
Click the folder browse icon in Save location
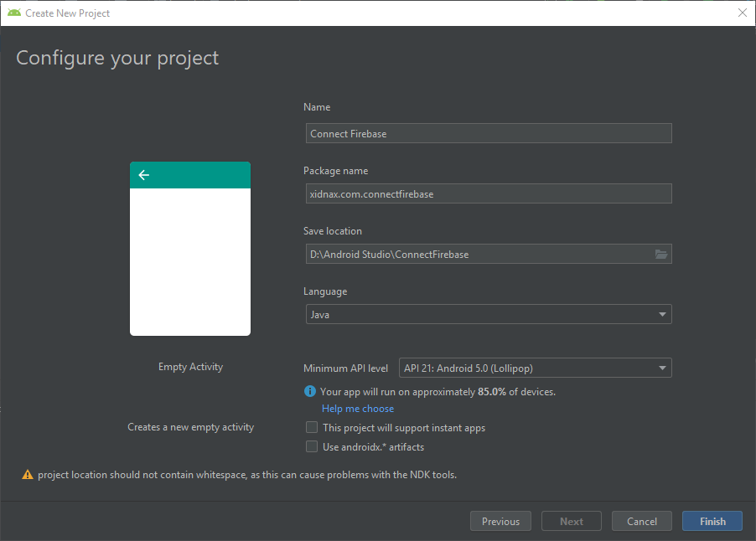pyautogui.click(x=661, y=255)
